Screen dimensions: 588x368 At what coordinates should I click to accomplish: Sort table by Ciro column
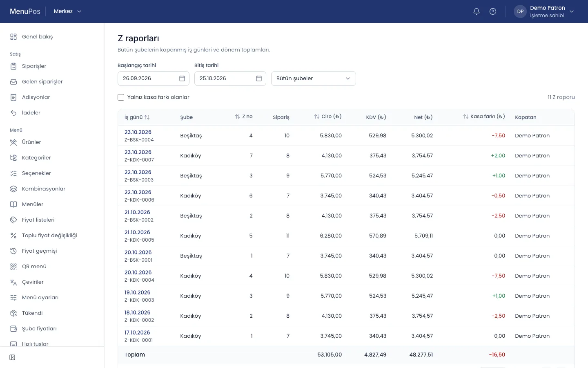pos(328,117)
